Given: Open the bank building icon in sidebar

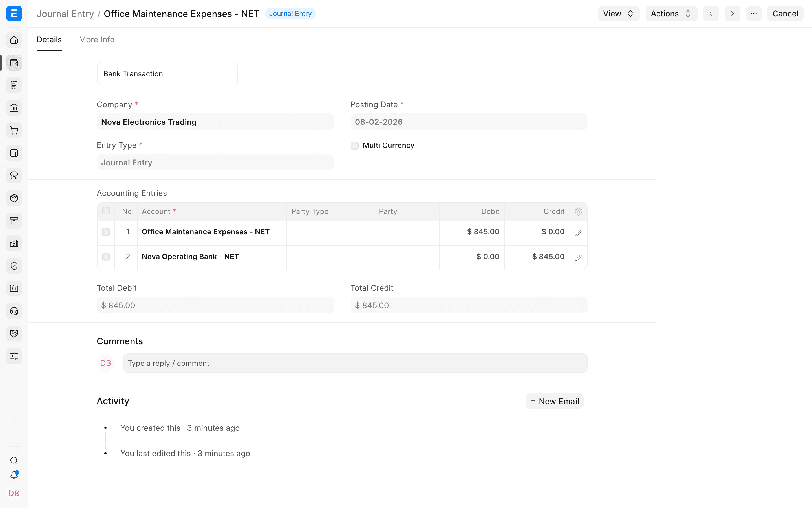Looking at the screenshot, I should point(14,108).
